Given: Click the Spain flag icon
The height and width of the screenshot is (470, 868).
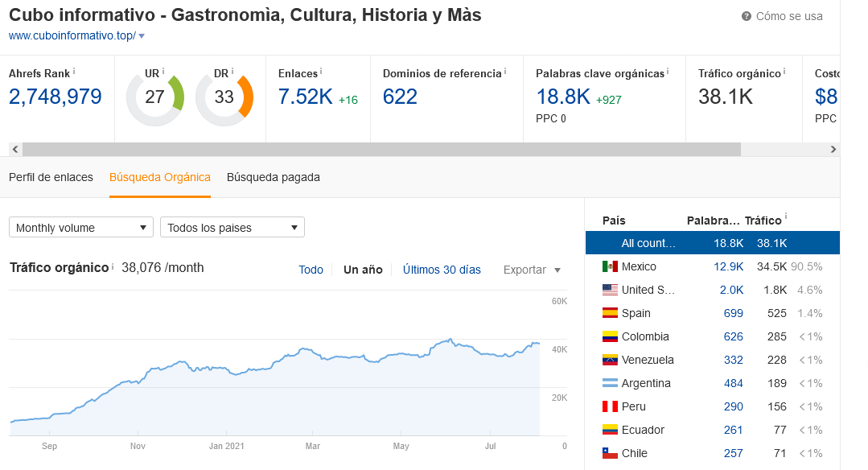Looking at the screenshot, I should click(x=609, y=312).
